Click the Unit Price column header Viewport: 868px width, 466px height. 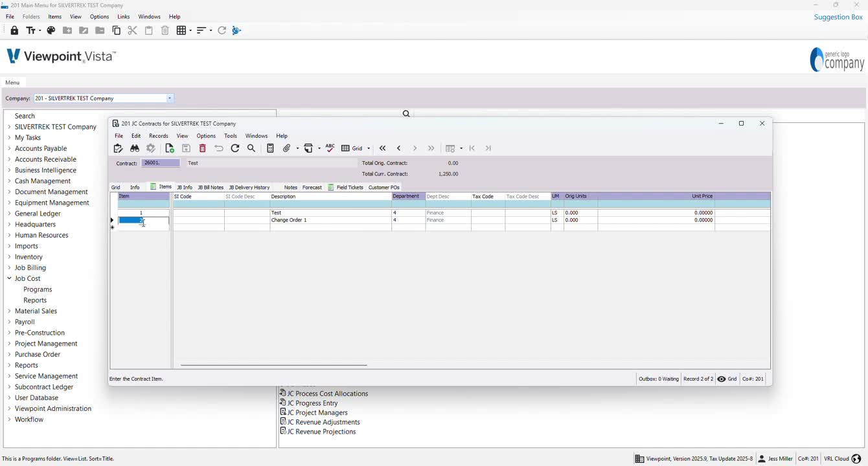pyautogui.click(x=656, y=196)
